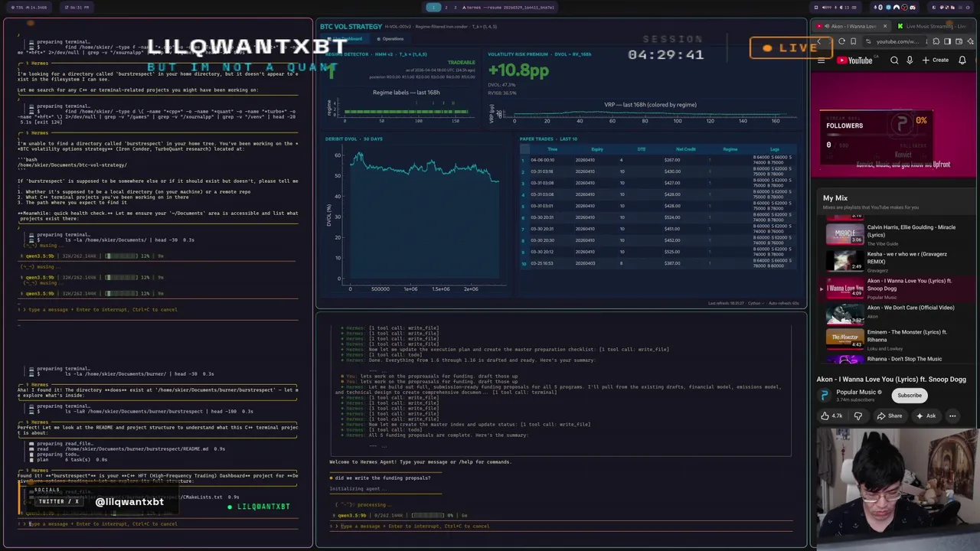Like the Akon video (4.7k)

point(831,416)
